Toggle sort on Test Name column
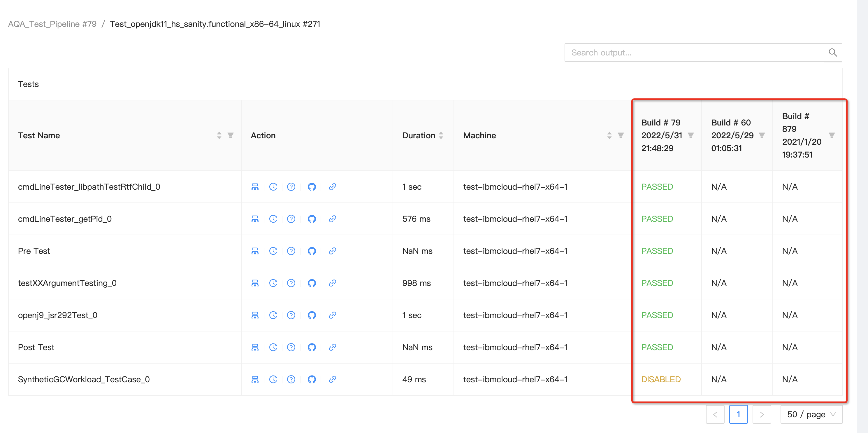 [x=219, y=135]
